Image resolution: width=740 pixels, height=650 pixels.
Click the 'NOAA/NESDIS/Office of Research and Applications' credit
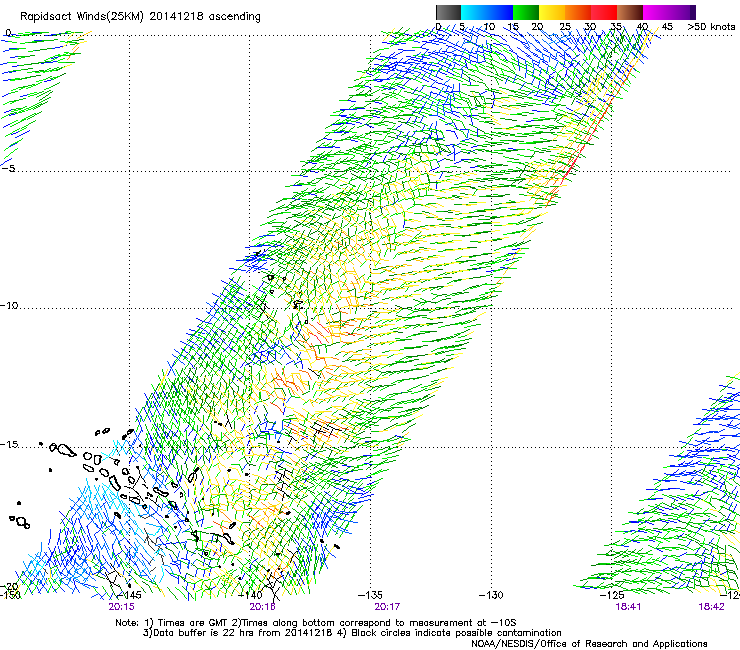[x=589, y=643]
